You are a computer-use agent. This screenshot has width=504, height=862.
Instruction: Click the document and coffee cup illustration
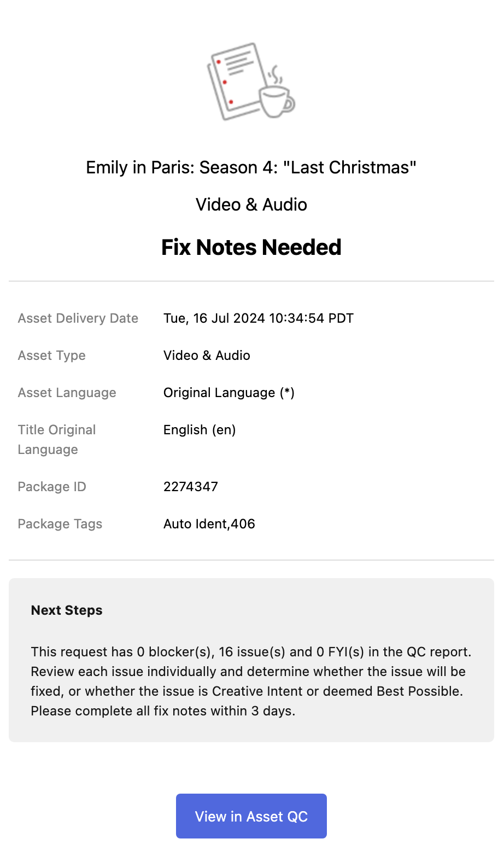(251, 81)
